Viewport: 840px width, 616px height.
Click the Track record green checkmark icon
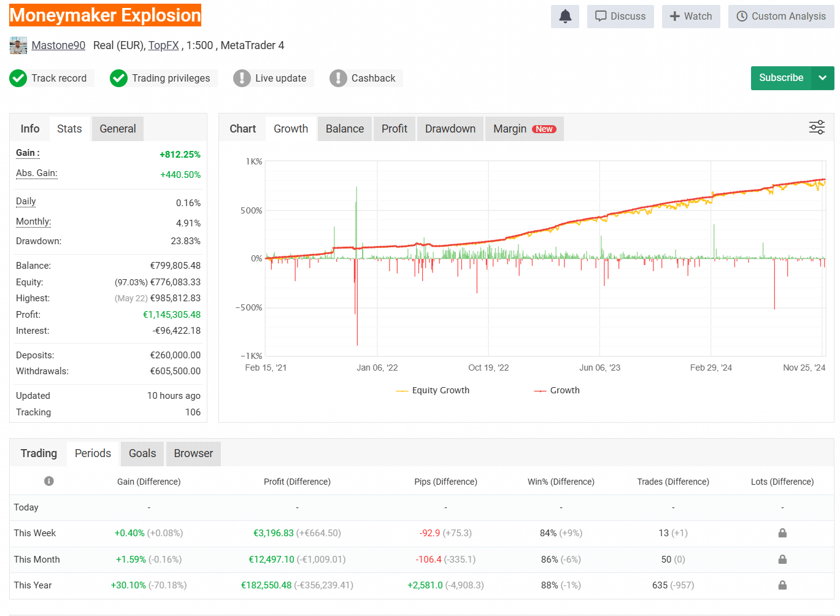click(x=18, y=79)
